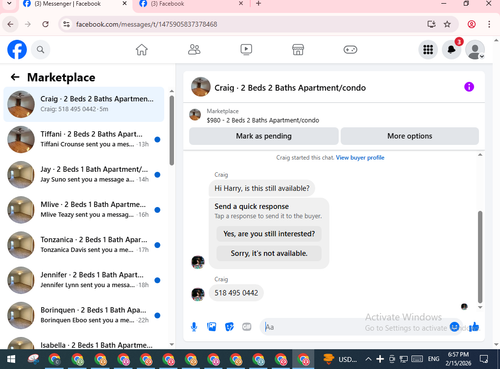This screenshot has height=369, width=500.
Task: Open the emoji picker in message box
Action: (x=455, y=327)
